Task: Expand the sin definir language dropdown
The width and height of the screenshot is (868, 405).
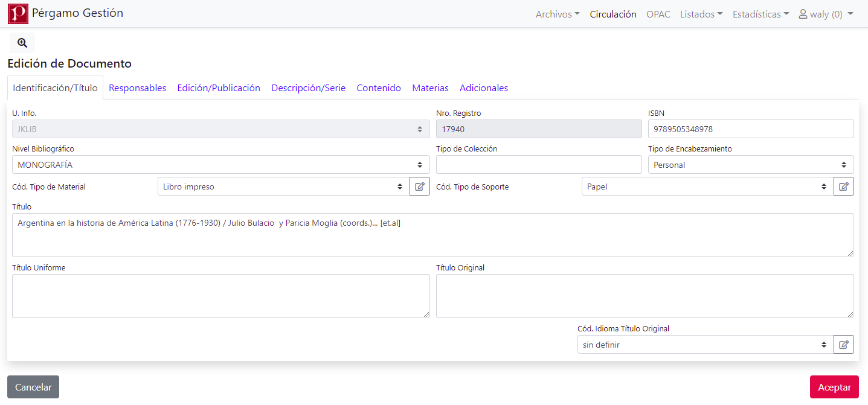Action: [704, 345]
